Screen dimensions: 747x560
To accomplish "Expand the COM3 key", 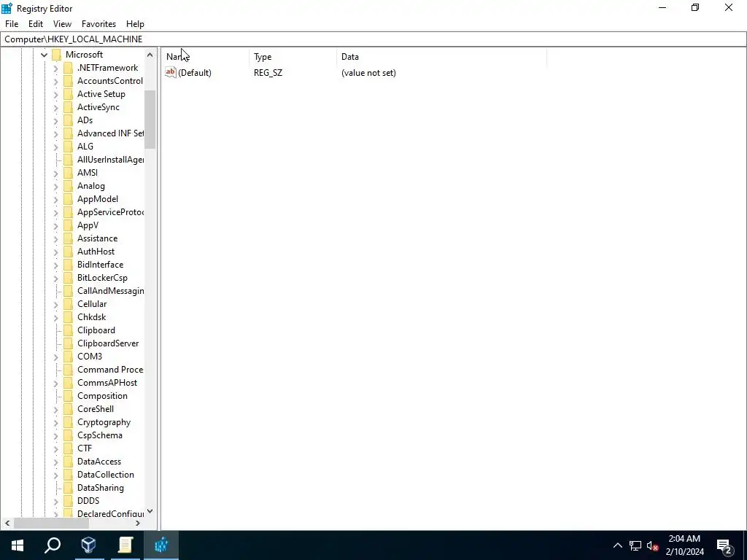I will pyautogui.click(x=55, y=357).
